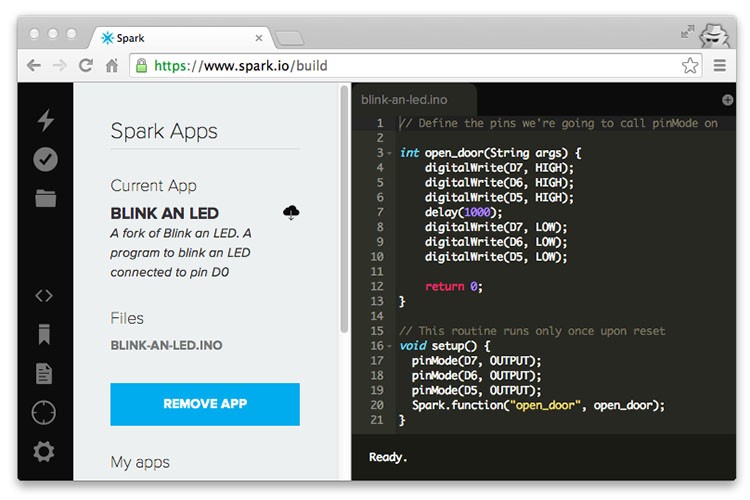Click the green padlock in the address bar
The width and height of the screenshot is (750, 500).
[x=141, y=66]
